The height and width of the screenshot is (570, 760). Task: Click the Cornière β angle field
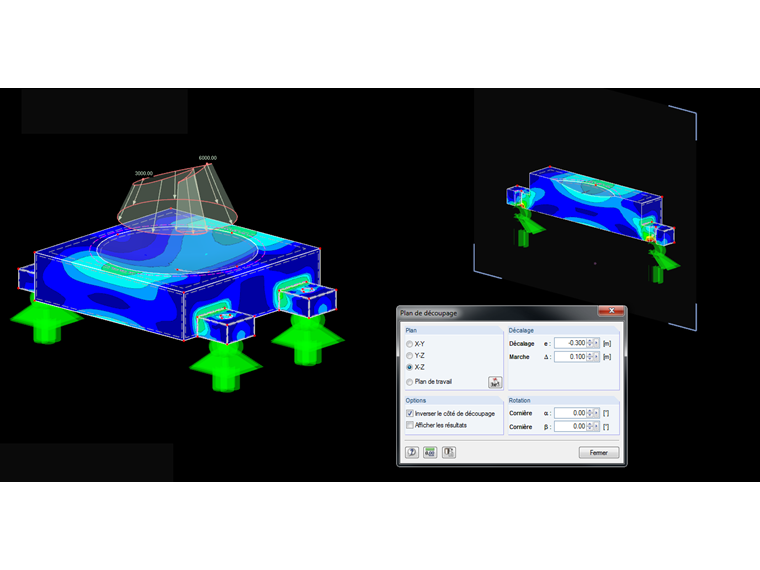pyautogui.click(x=570, y=427)
